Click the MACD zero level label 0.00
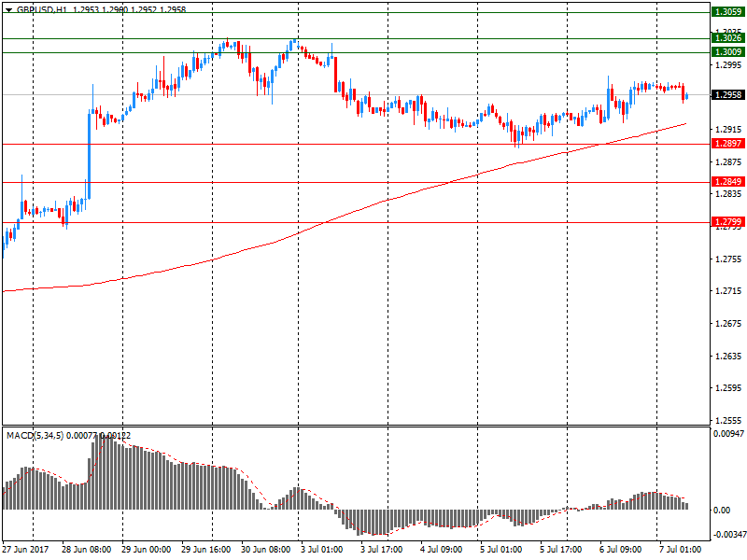 [722, 510]
